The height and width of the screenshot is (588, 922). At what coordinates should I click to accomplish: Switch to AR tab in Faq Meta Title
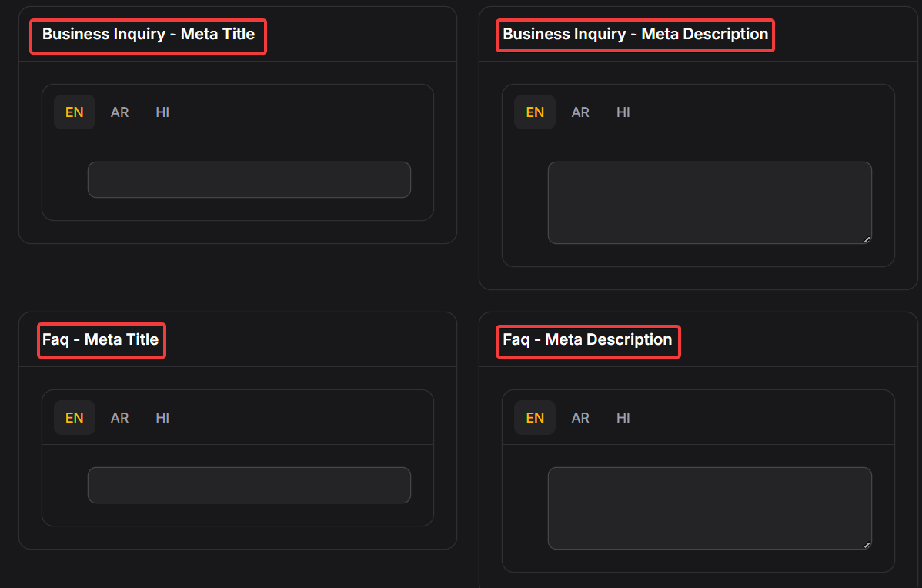119,418
